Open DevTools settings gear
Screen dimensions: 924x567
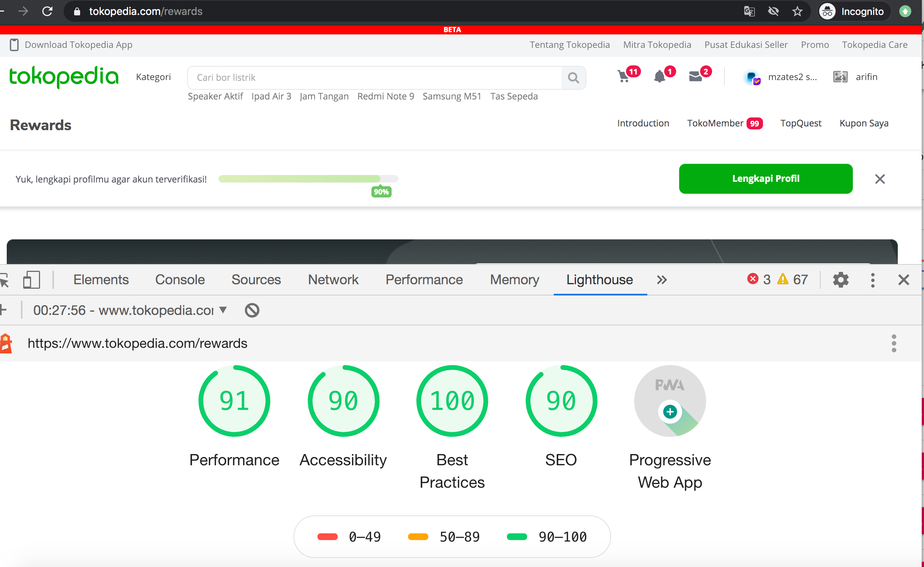pyautogui.click(x=841, y=279)
